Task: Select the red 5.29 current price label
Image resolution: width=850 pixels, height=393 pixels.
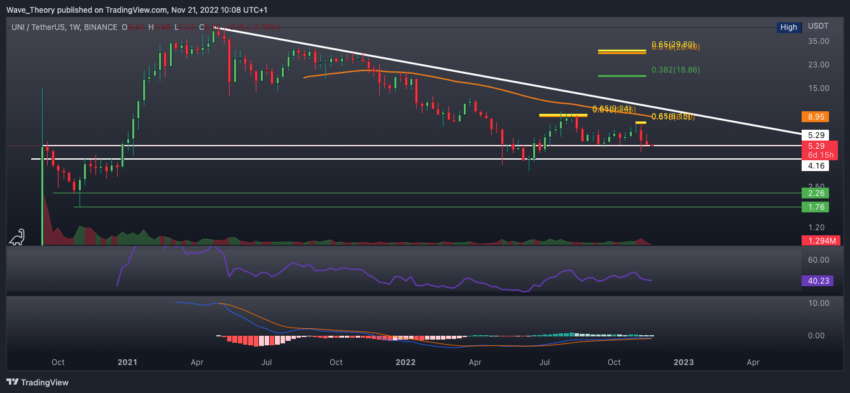Action: point(815,151)
